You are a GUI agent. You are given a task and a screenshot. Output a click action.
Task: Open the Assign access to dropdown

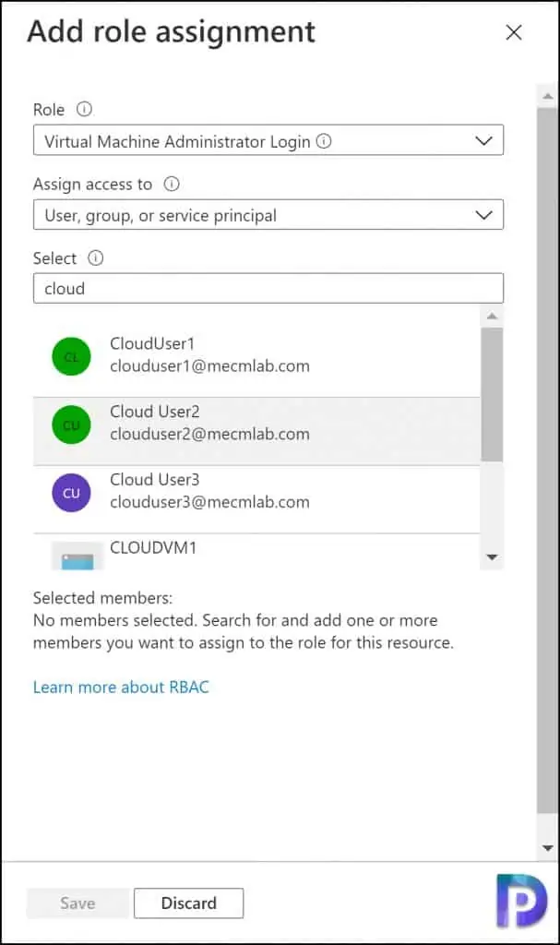coord(268,214)
